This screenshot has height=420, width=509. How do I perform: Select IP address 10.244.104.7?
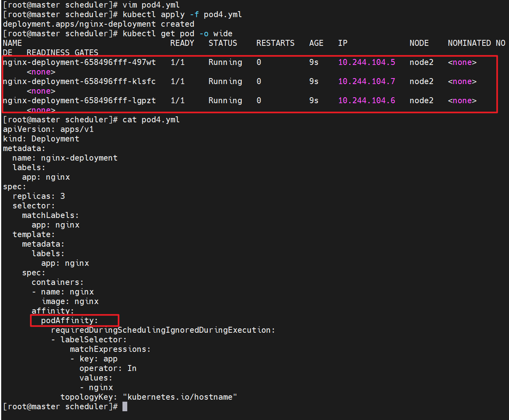pos(367,81)
